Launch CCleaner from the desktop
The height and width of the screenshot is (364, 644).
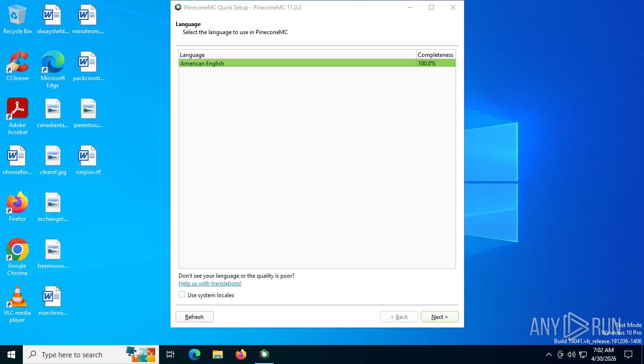click(18, 67)
